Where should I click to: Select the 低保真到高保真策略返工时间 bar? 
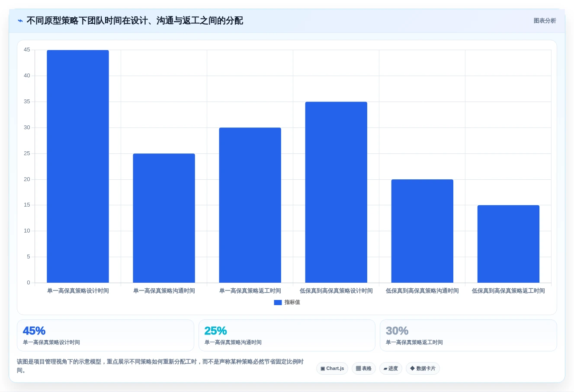508,244
